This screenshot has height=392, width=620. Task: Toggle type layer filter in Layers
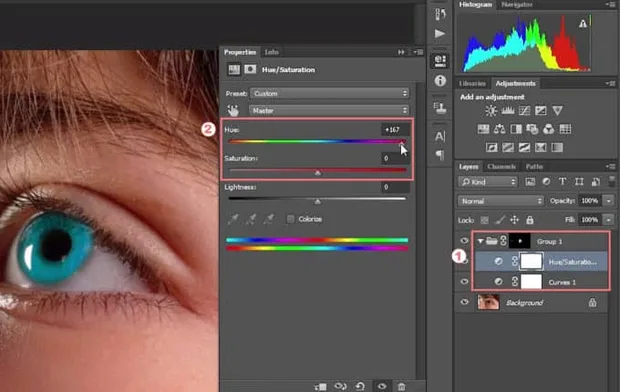coord(562,182)
